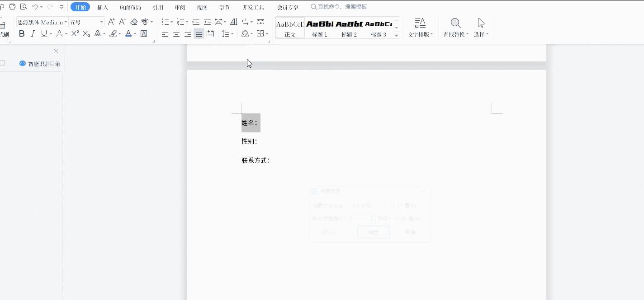
Task: Open the 页面布局 ribbon tab
Action: pos(130,7)
